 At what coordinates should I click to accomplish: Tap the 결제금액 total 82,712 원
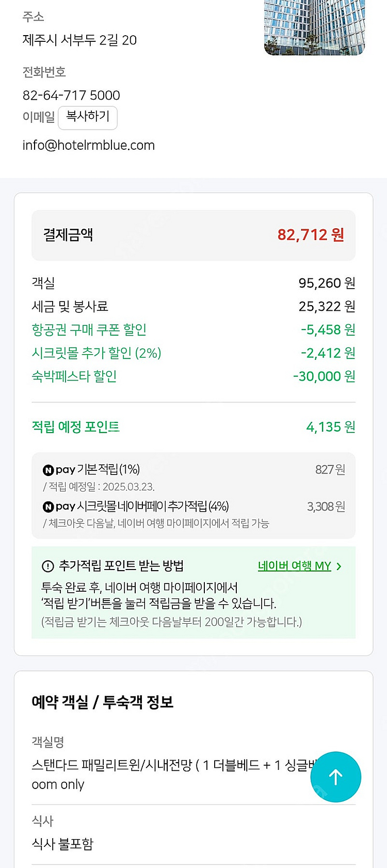point(310,235)
